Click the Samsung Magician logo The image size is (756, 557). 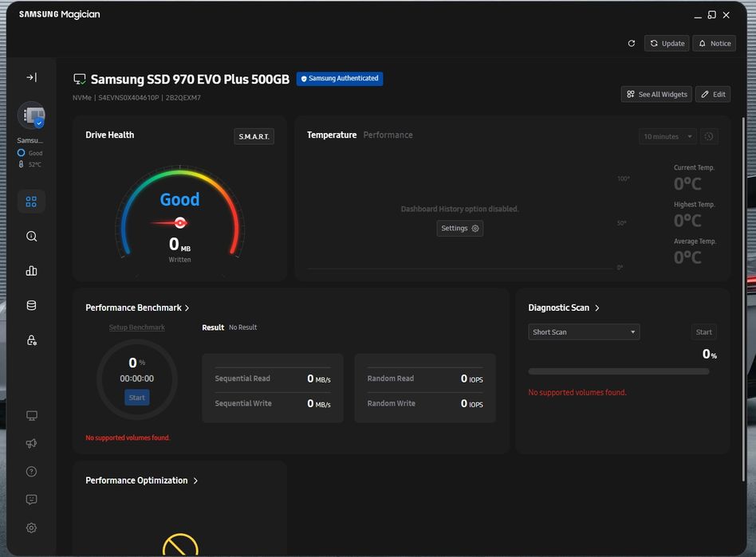click(59, 14)
